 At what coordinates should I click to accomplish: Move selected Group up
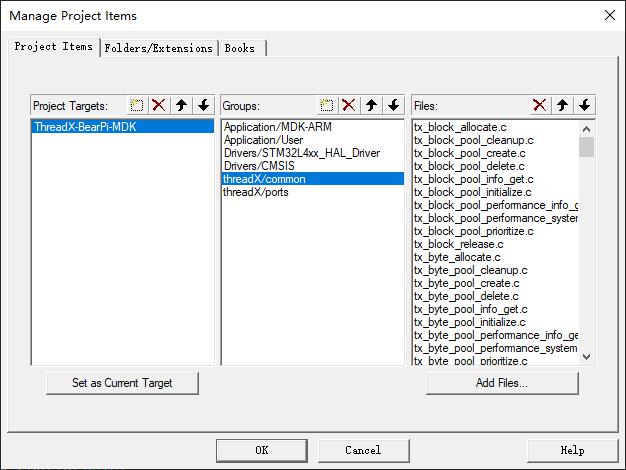point(371,105)
